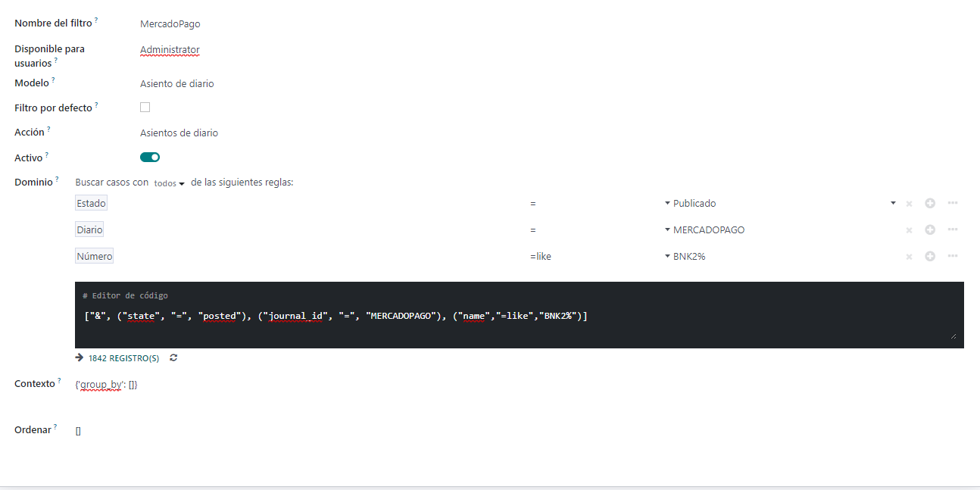
Task: Click the Contexto group_by value
Action: (x=106, y=385)
